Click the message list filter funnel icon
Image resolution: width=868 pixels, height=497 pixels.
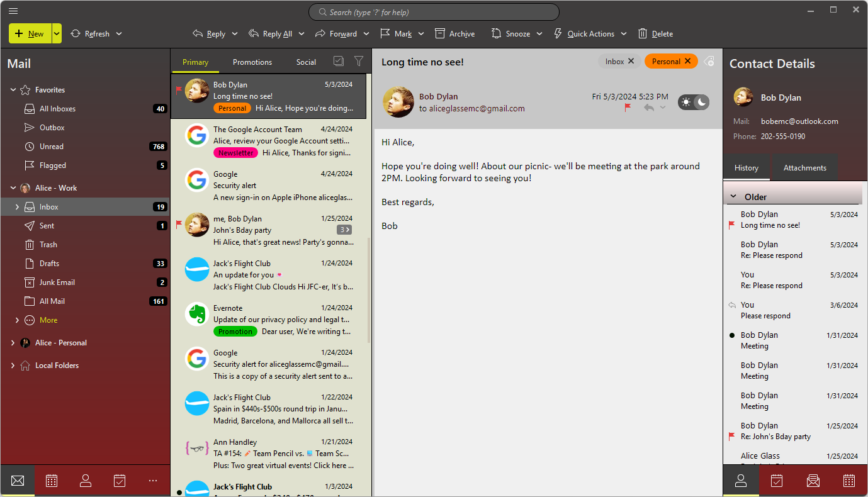click(x=359, y=61)
